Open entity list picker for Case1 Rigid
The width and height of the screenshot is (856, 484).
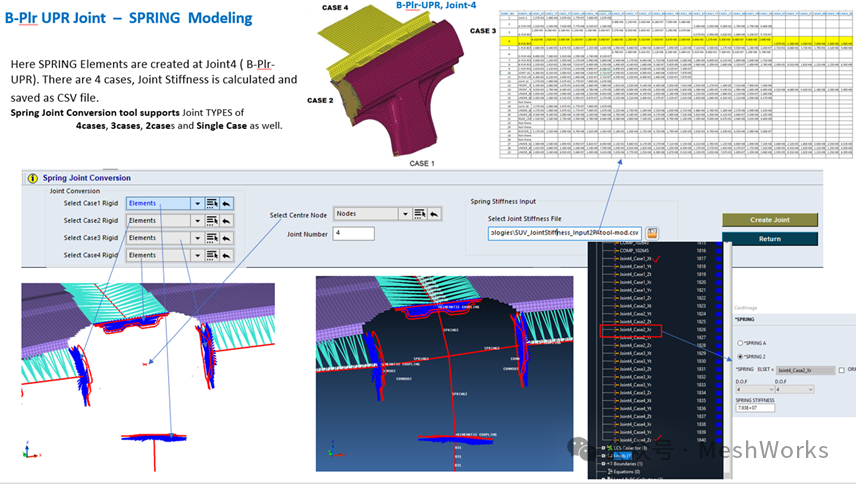(212, 204)
